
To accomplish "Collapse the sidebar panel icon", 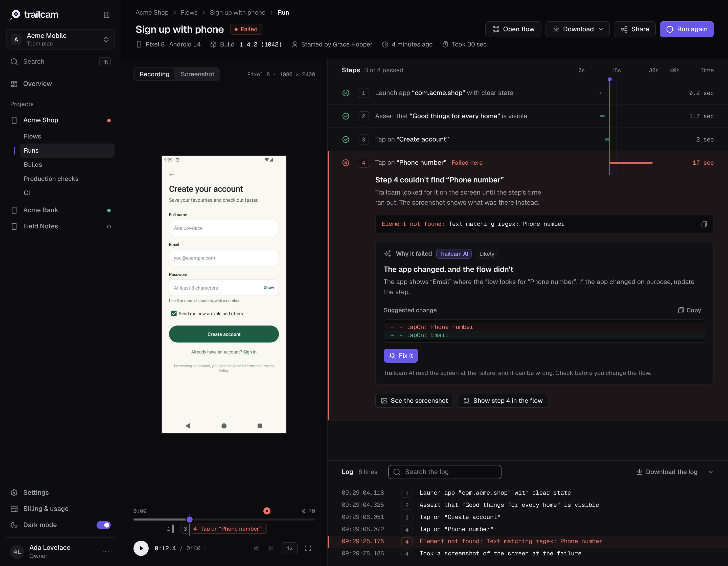I will pos(107,15).
